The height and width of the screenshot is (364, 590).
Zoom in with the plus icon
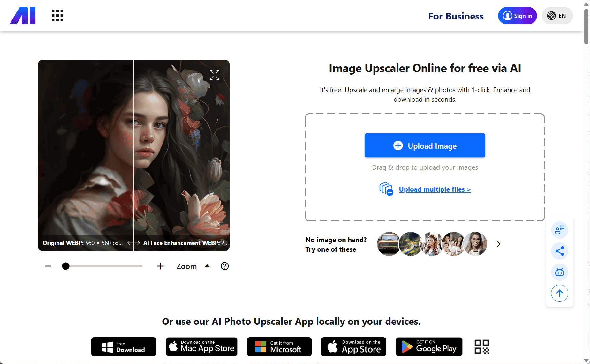pos(160,266)
